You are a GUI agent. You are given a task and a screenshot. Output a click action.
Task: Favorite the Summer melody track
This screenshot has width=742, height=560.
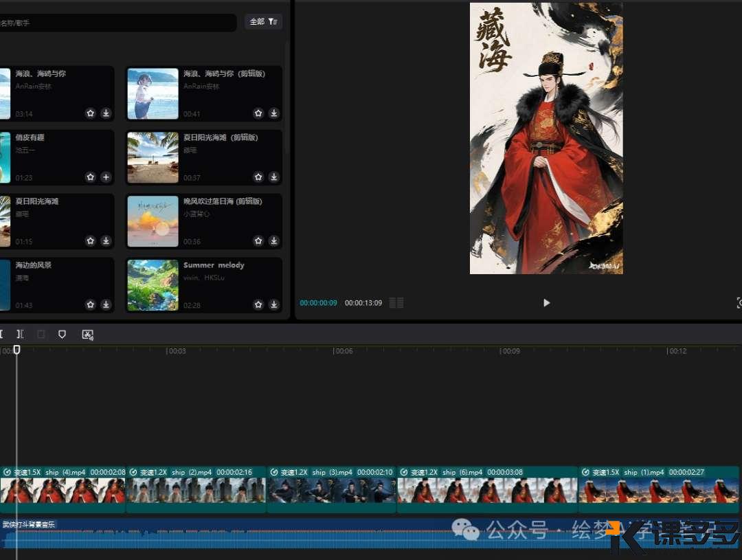click(258, 304)
